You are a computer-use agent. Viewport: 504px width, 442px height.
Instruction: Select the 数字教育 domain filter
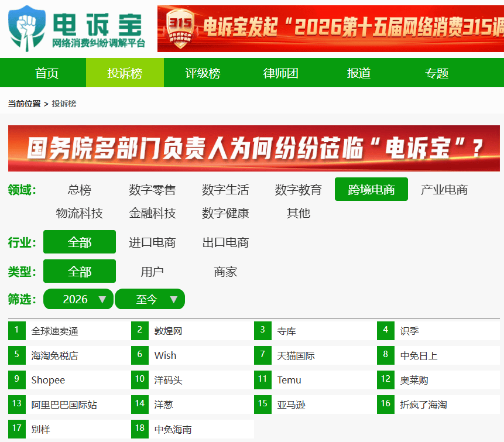tap(299, 189)
